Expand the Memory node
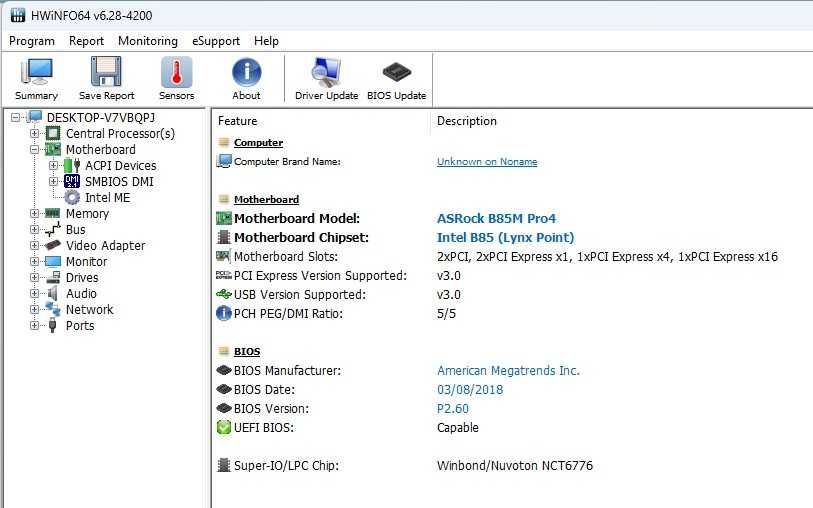Viewport: 813px width, 508px height. click(x=34, y=214)
